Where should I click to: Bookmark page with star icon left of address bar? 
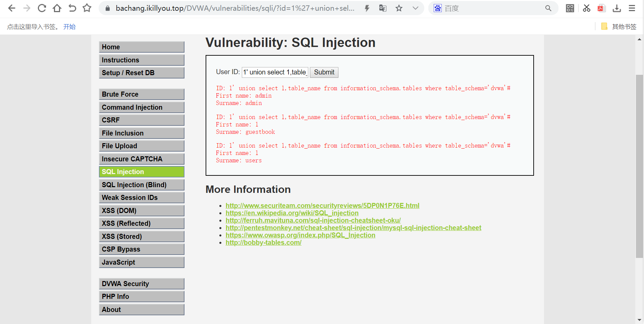pos(87,8)
